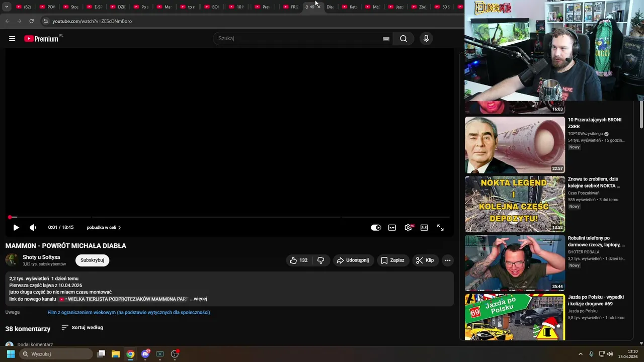Open the YouTube guide hamburger menu
Viewport: 644px width, 362px height.
click(12, 39)
